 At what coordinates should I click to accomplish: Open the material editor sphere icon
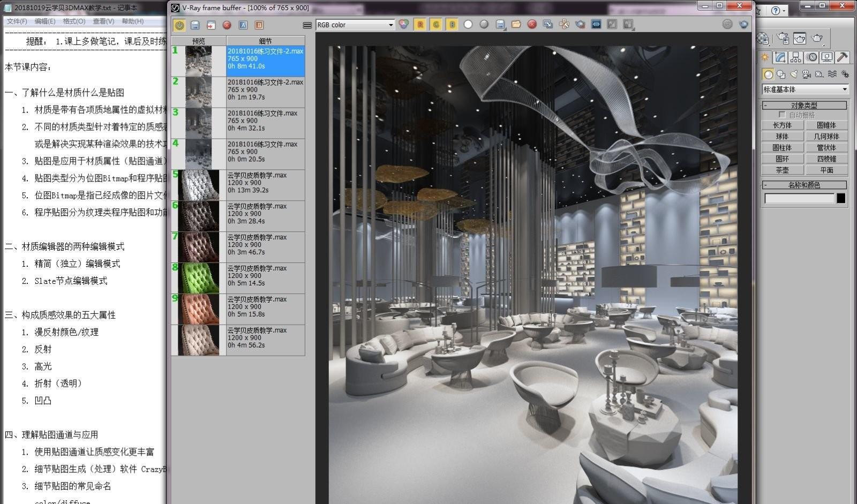click(763, 38)
